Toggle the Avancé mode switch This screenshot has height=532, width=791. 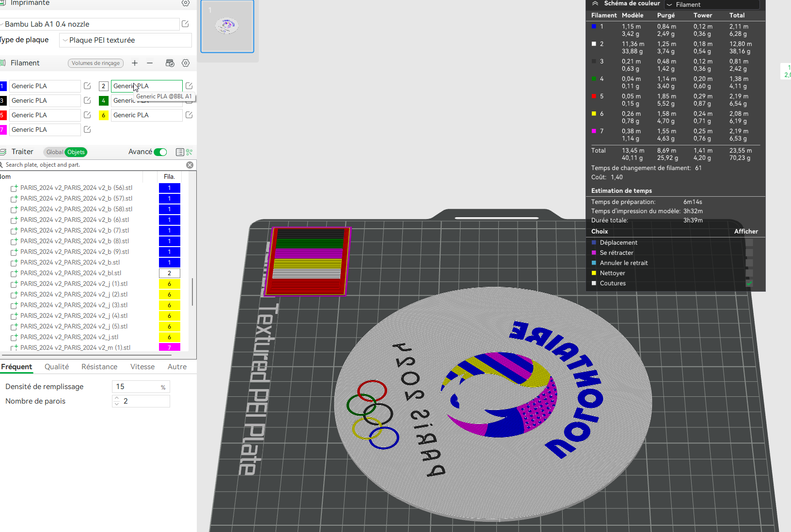pos(160,152)
